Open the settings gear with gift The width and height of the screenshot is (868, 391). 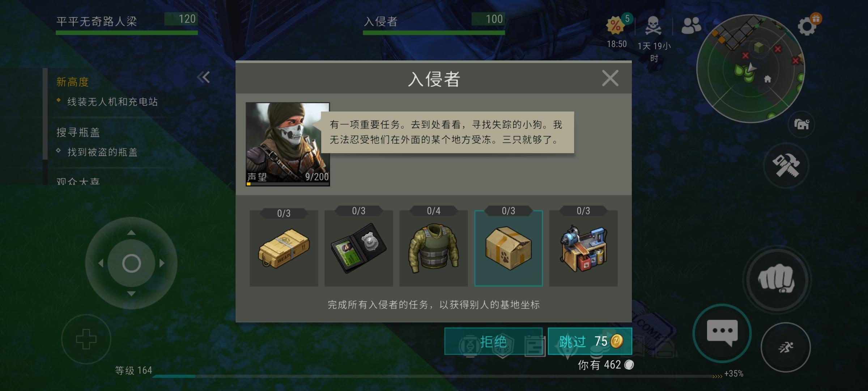coord(809,25)
